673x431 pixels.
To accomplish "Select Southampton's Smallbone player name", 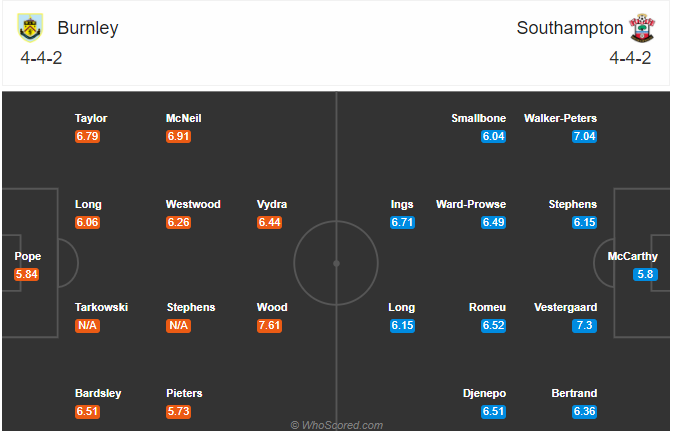I will (479, 118).
